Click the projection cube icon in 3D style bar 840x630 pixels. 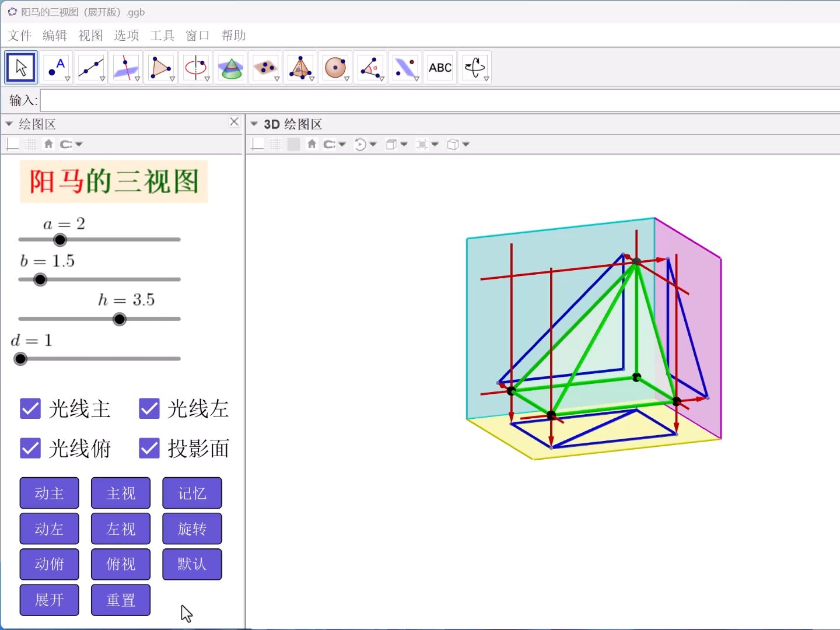pos(453,144)
